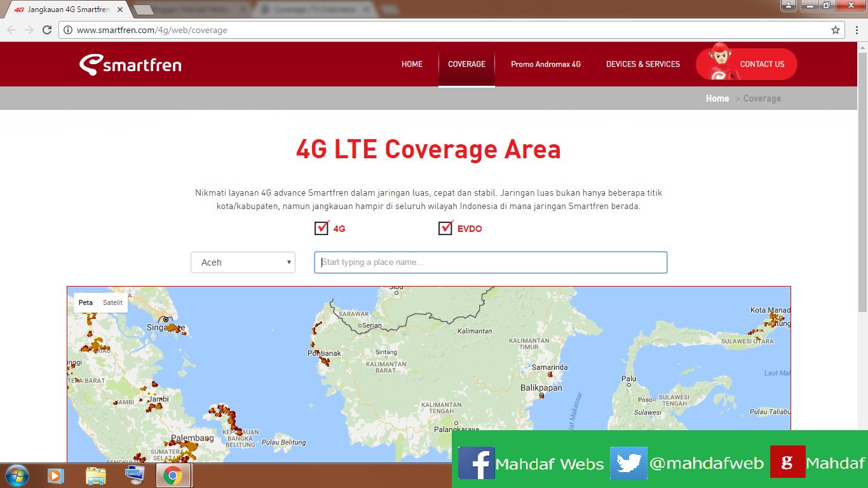This screenshot has height=488, width=868.
Task: Click the Chrome icon in taskbar
Action: [x=173, y=475]
